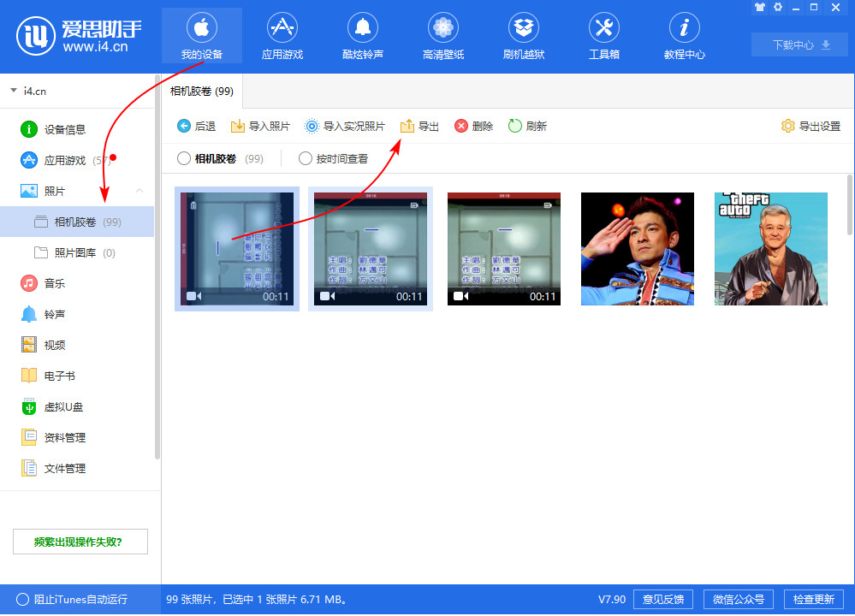Open the 下载中心 download dropdown

[x=801, y=45]
